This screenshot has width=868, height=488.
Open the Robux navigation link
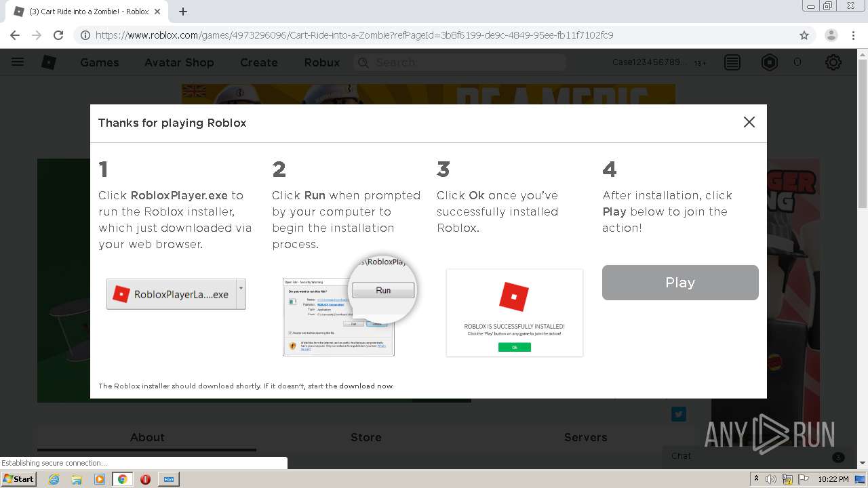click(322, 62)
